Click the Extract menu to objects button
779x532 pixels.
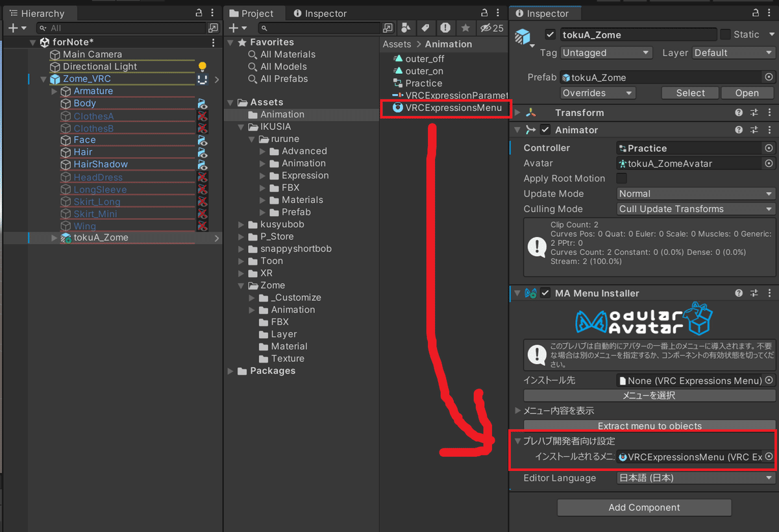(648, 426)
